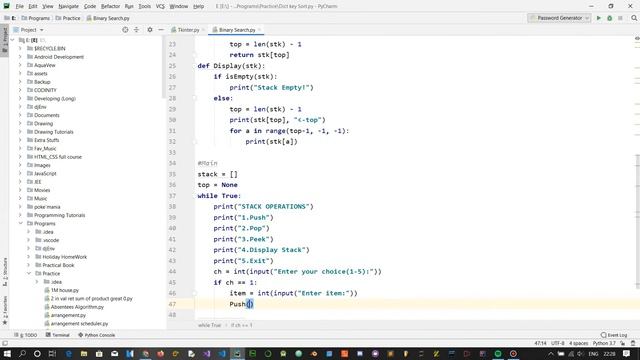Viewport: 640px width, 360px height.
Task: Toggle the Project side tab
Action: pyautogui.click(x=4, y=40)
